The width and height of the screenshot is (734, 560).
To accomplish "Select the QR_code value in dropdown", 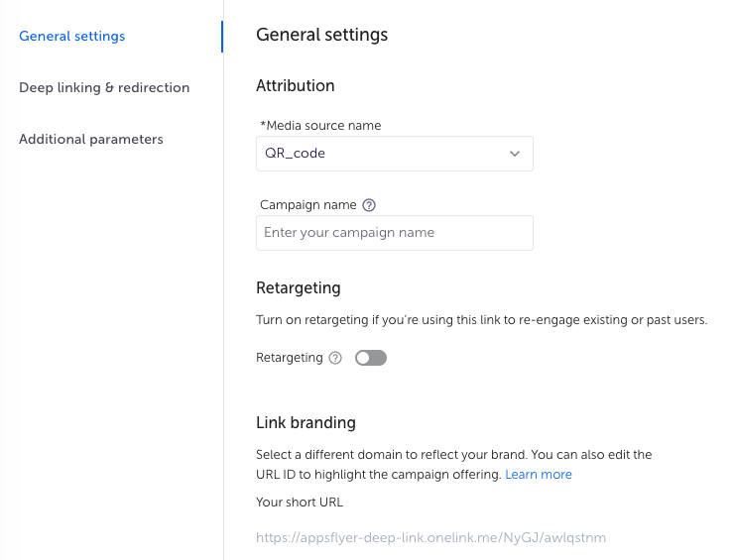I will pos(295,153).
